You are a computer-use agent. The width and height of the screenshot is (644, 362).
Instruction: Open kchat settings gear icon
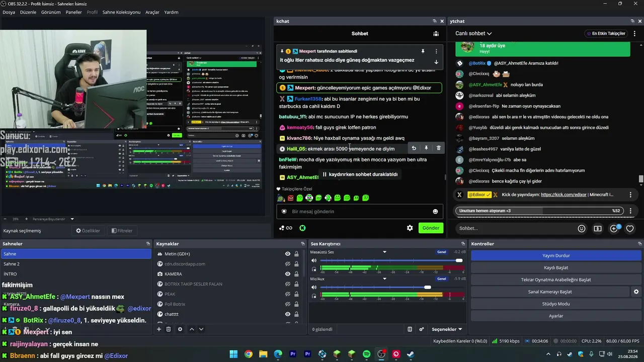(410, 228)
